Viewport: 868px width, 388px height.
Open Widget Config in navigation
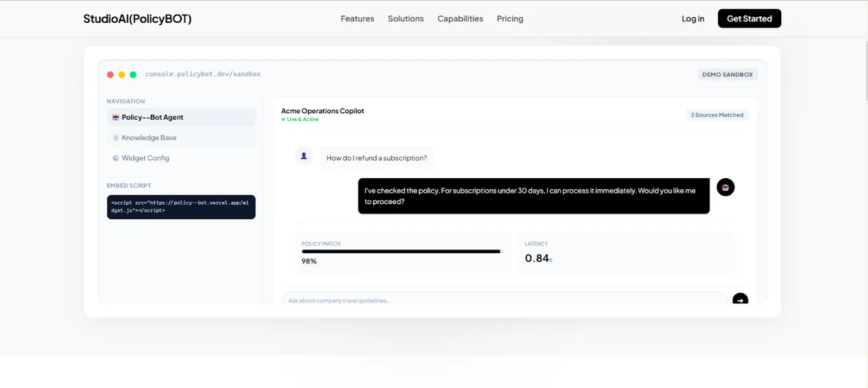(181, 158)
